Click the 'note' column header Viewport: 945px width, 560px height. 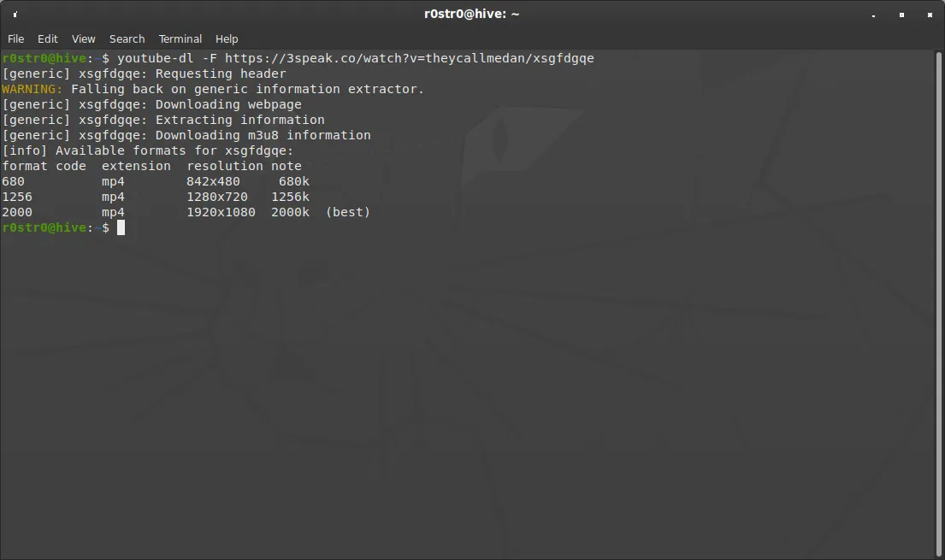pyautogui.click(x=286, y=166)
